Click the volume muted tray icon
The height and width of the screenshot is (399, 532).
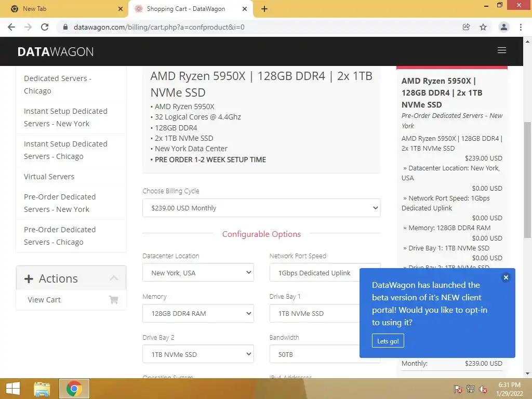click(483, 389)
